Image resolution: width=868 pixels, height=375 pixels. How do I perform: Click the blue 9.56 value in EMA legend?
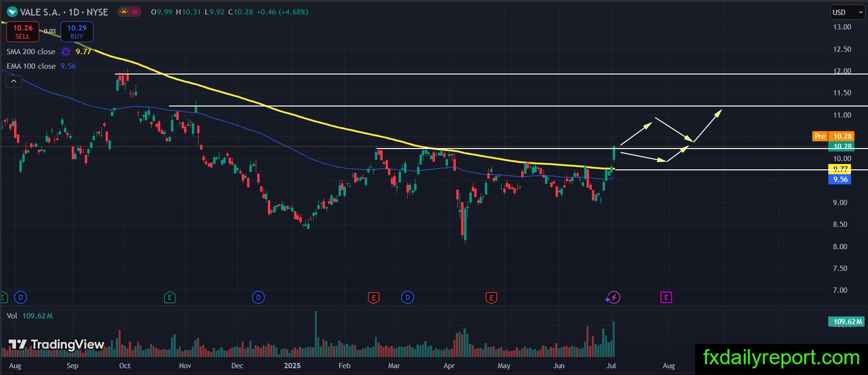68,66
